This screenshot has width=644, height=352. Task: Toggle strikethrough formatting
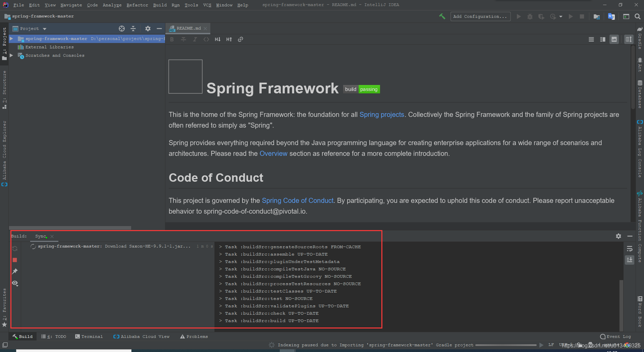point(183,39)
